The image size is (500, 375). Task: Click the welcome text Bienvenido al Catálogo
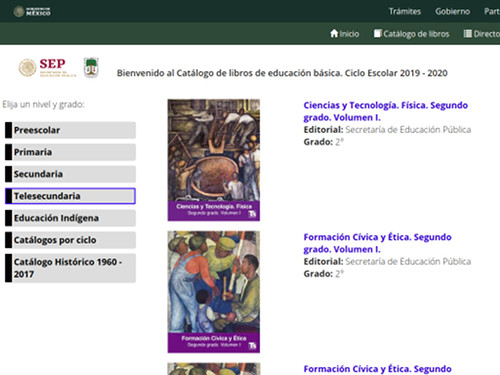[282, 73]
